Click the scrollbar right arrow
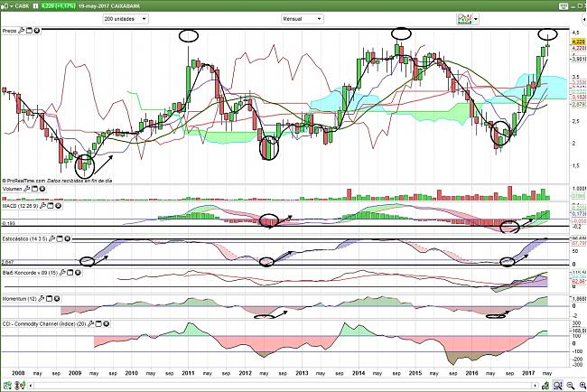This screenshot has height=392, width=587. tap(536, 386)
